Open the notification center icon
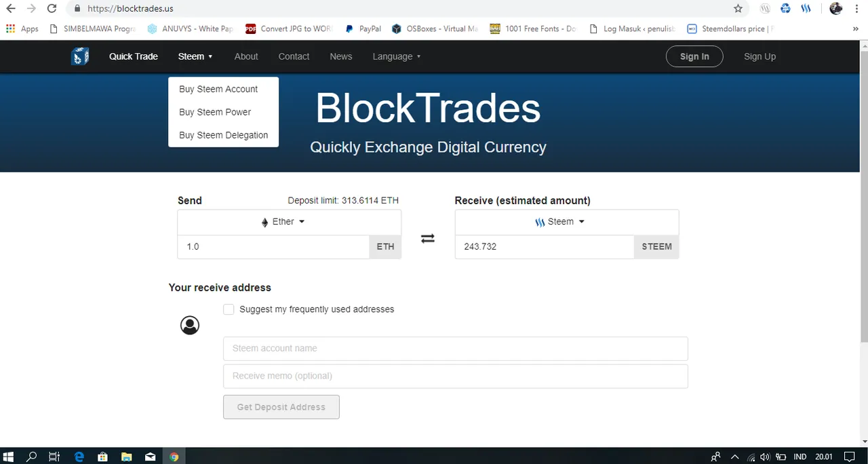 (849, 457)
